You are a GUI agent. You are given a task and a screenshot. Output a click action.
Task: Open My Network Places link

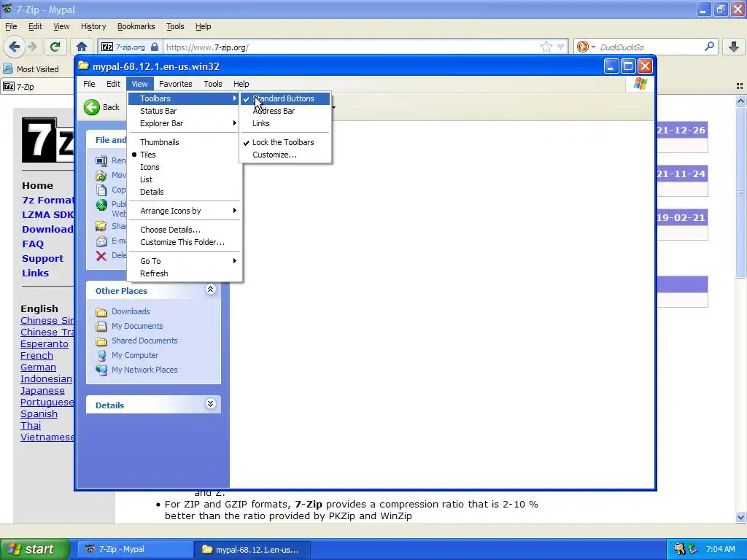(144, 370)
